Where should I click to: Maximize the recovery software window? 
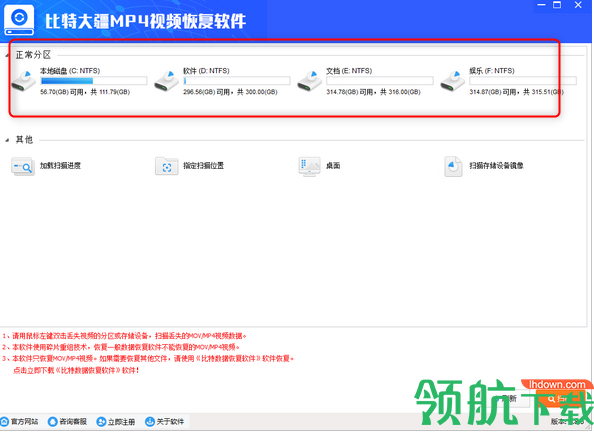coord(557,5)
